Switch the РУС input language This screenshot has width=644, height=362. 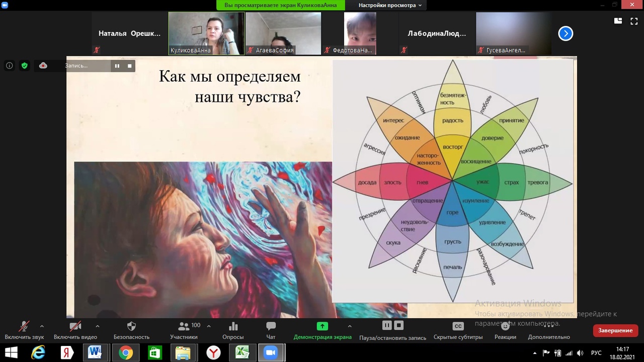tap(596, 353)
